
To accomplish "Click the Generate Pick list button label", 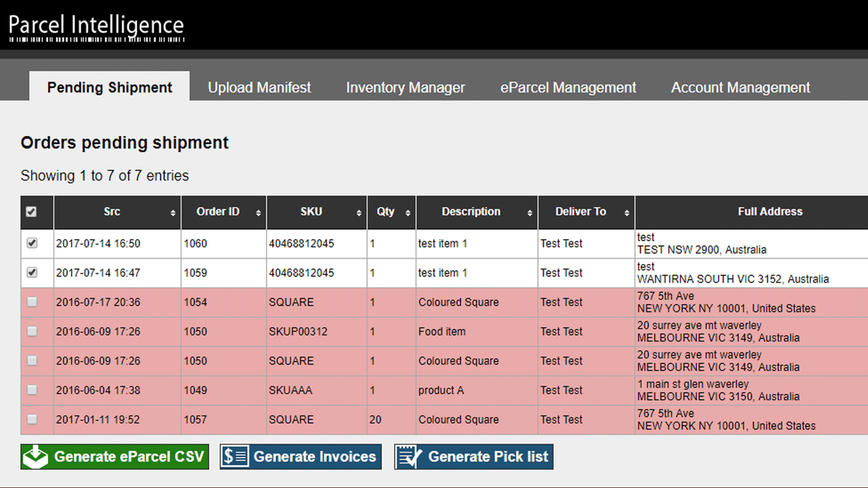I will [488, 457].
